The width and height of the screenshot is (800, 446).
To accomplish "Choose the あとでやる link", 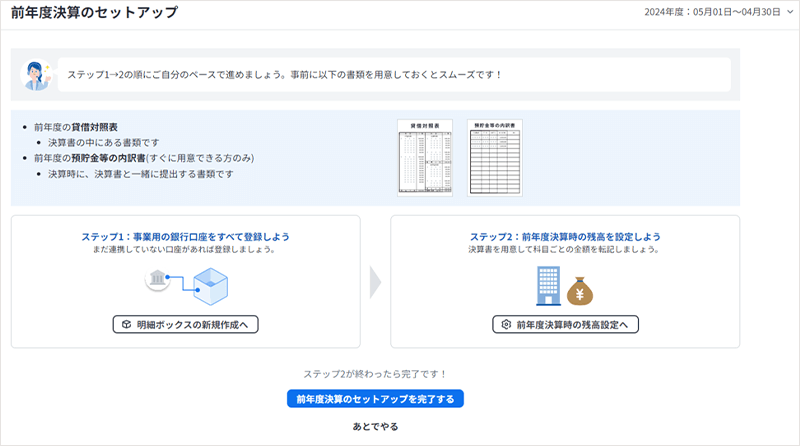I will (375, 426).
